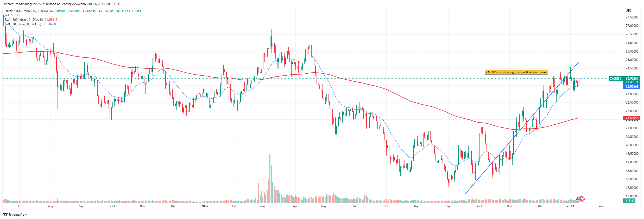This screenshot has width=644, height=219.
Task: Click the EMA 200 indicator legend
Action: tap(31, 20)
